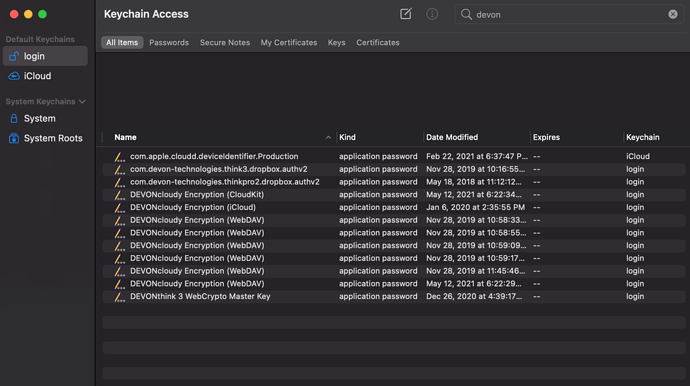Click the key icon of the thinkpro2 dropbox row
690x386 pixels.
[x=120, y=182]
